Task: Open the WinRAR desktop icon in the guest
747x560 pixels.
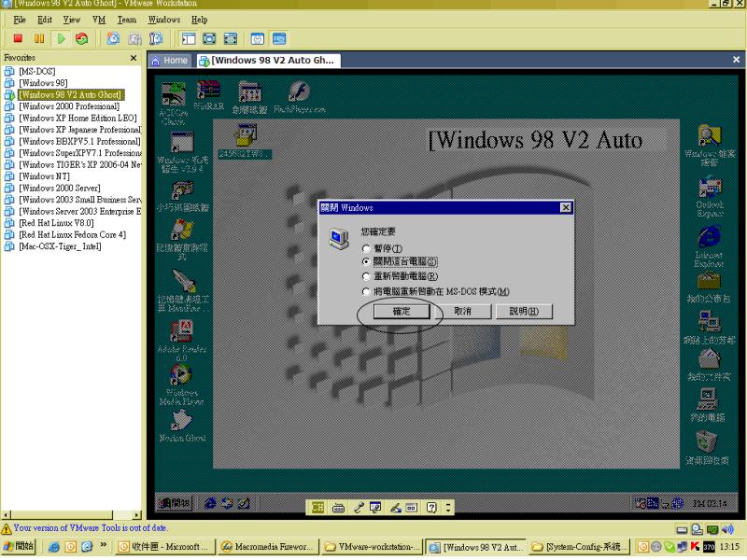Action: point(208,95)
